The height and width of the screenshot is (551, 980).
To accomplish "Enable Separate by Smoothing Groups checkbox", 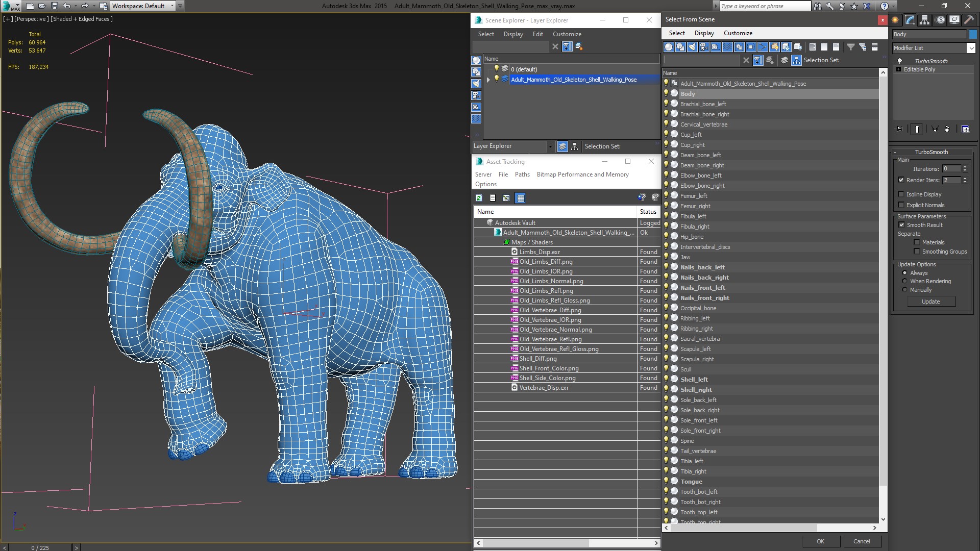I will 917,252.
